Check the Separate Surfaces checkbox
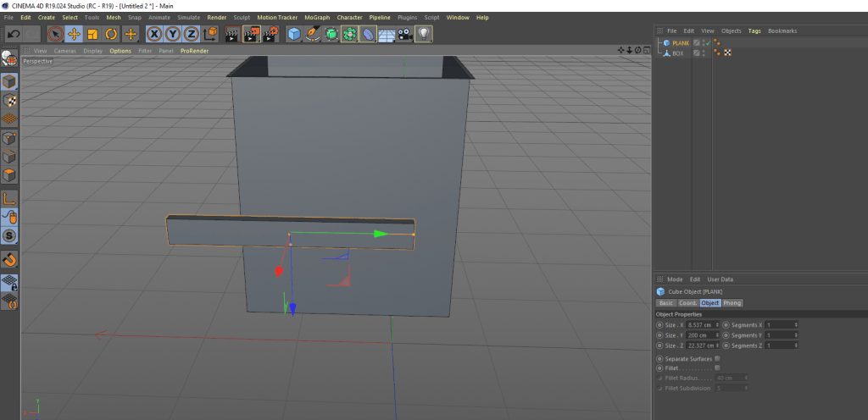 pos(717,358)
